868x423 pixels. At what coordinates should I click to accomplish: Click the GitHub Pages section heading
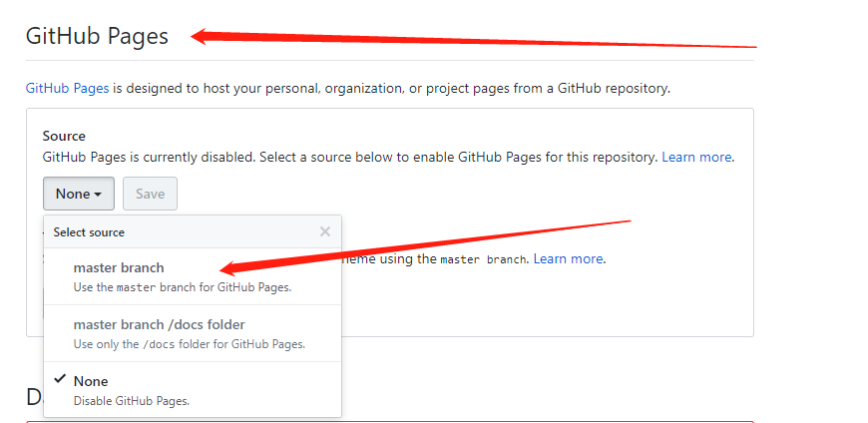97,36
